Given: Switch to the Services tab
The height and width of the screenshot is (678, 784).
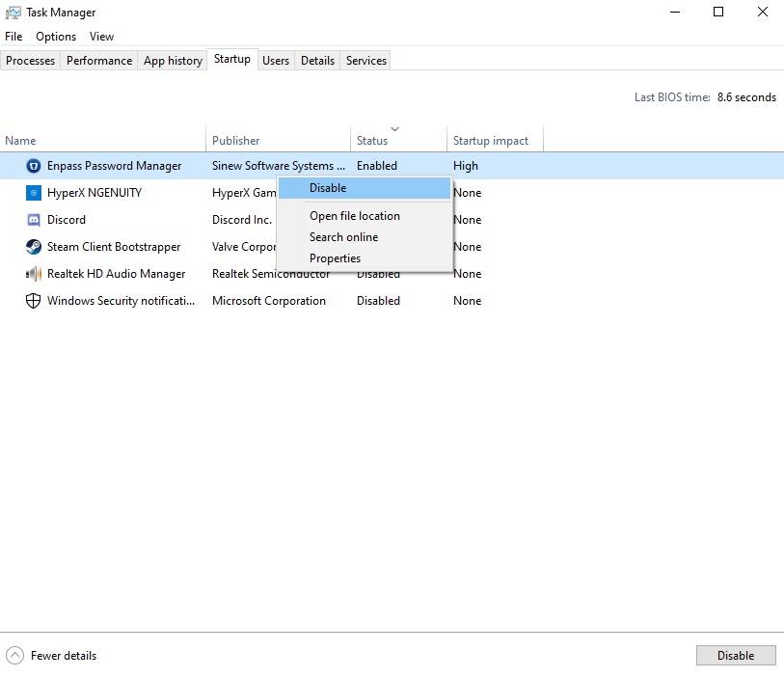Looking at the screenshot, I should [366, 61].
